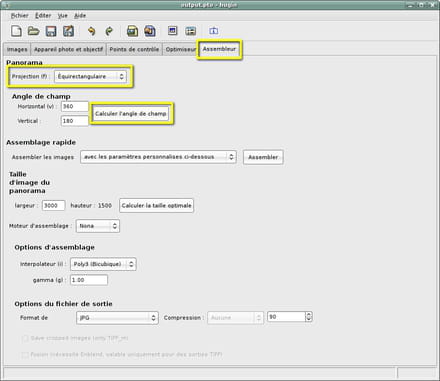Screen dimensions: 440x381
Task: Open the Compression Aucune dropdown
Action: pos(235,318)
